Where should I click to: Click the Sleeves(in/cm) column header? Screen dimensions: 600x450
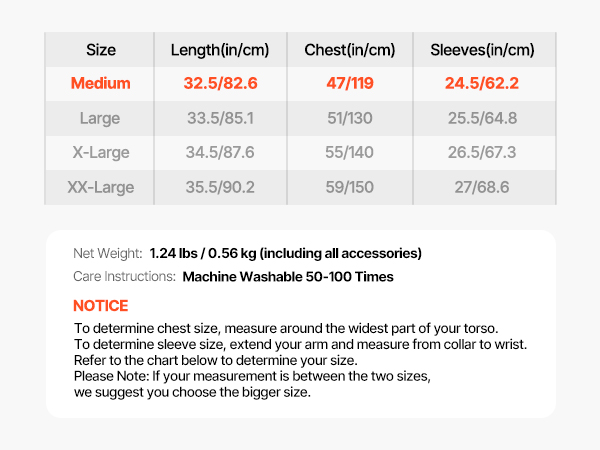click(x=482, y=50)
